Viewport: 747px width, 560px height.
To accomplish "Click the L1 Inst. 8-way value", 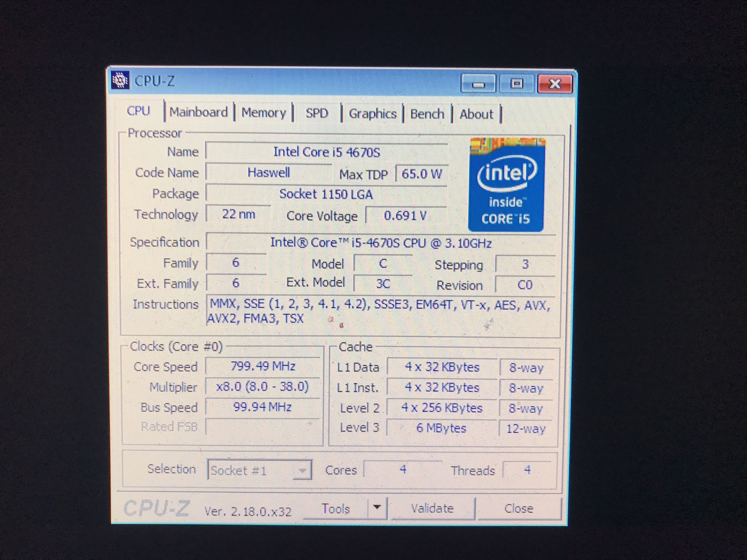I will coord(526,388).
